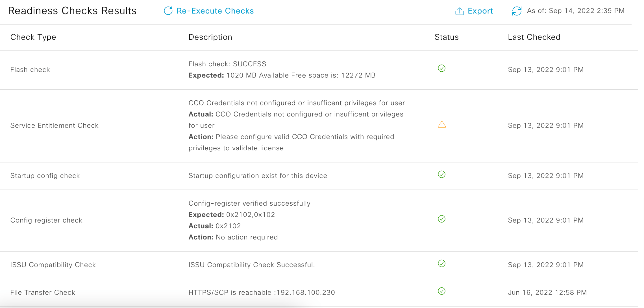Click the Status column header
This screenshot has width=644, height=308.
pos(446,37)
